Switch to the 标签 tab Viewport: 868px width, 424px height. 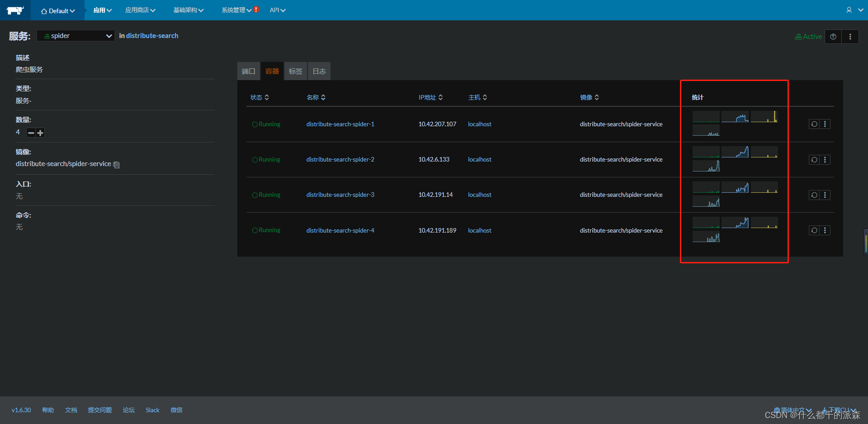click(296, 71)
